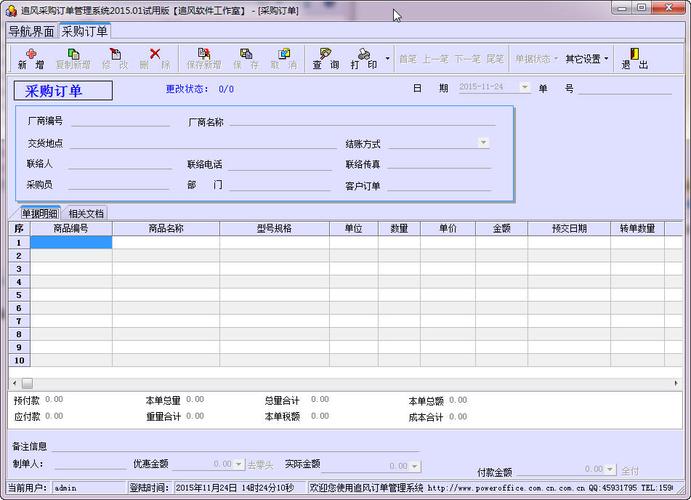Go to previous record 上一笔
The width and height of the screenshot is (691, 500).
click(435, 59)
